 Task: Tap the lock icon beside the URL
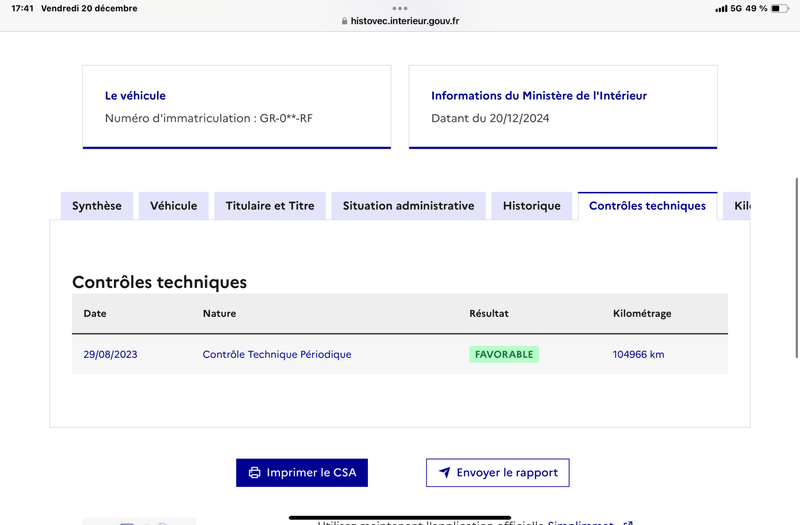[x=344, y=21]
